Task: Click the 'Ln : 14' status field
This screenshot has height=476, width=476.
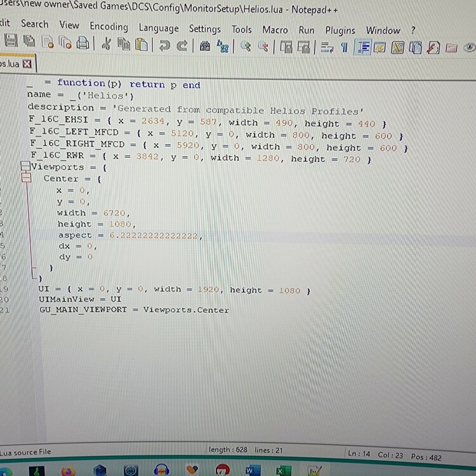Action: coord(359,454)
